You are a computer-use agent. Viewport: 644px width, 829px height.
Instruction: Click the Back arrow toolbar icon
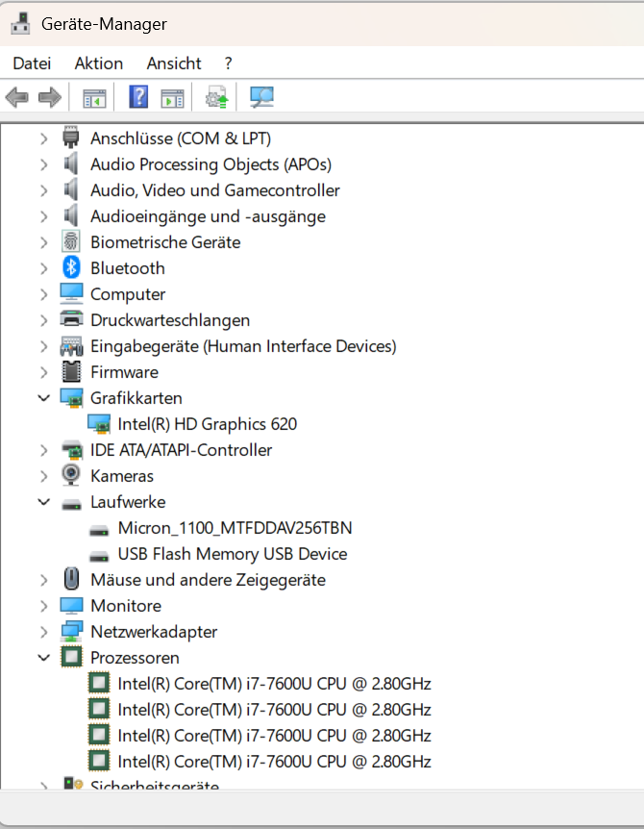pos(17,98)
